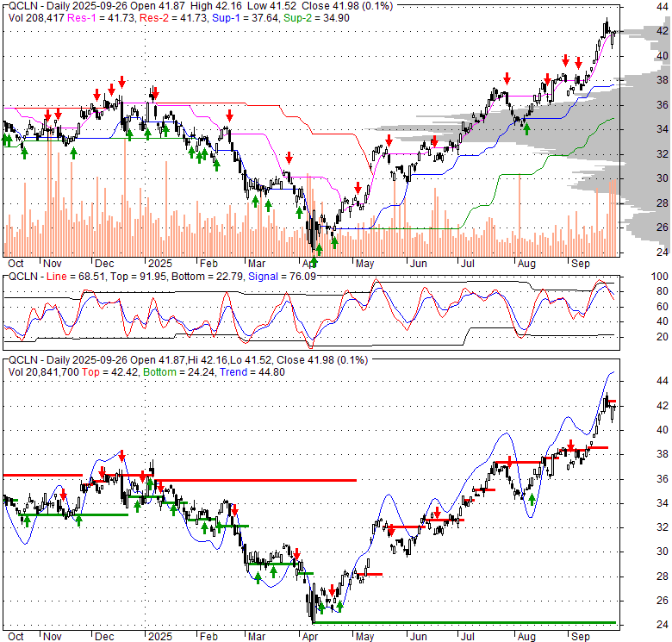Click the 'Top = 91.95' oscillator value
This screenshot has height=642, width=672.
click(139, 277)
